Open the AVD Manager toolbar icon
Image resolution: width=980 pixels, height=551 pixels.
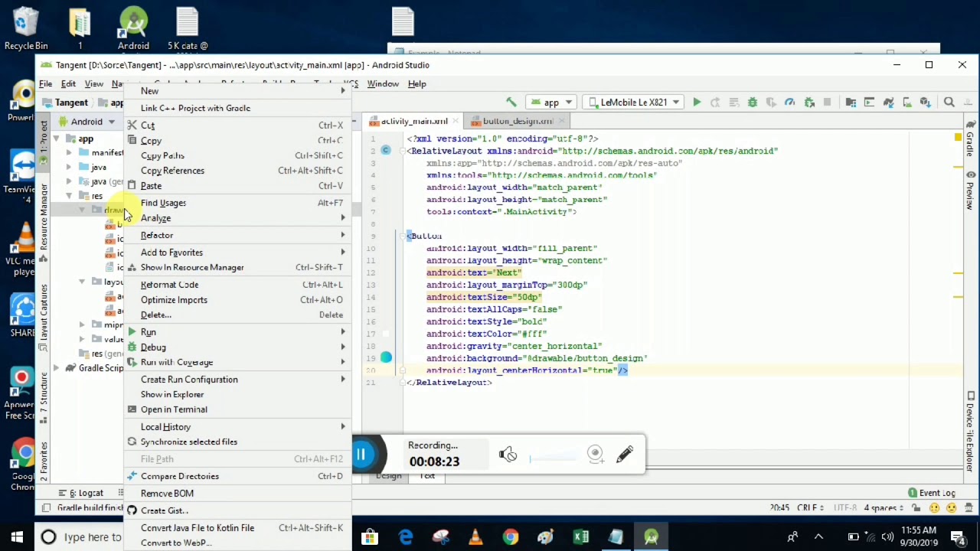pos(906,102)
